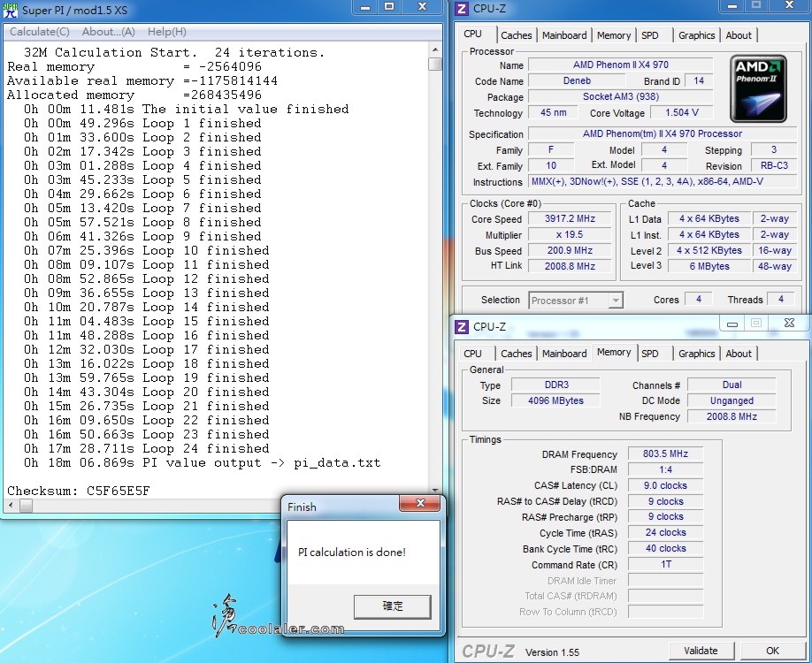Click the Core Speed value '3917.2 MHz'
Screen dimensions: 812x663
pyautogui.click(x=570, y=219)
